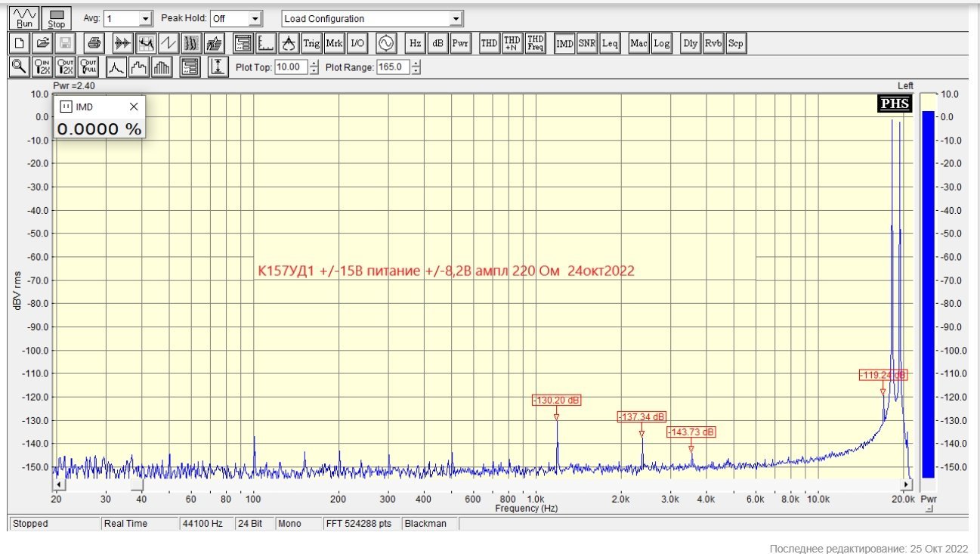The width and height of the screenshot is (980, 554).
Task: Select the bar graph display icon
Action: click(162, 67)
